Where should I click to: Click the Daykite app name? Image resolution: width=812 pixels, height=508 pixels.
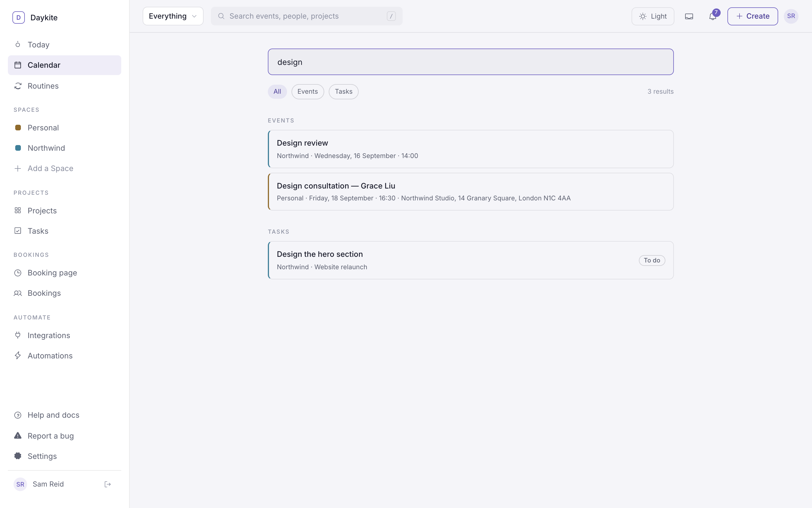tap(44, 17)
